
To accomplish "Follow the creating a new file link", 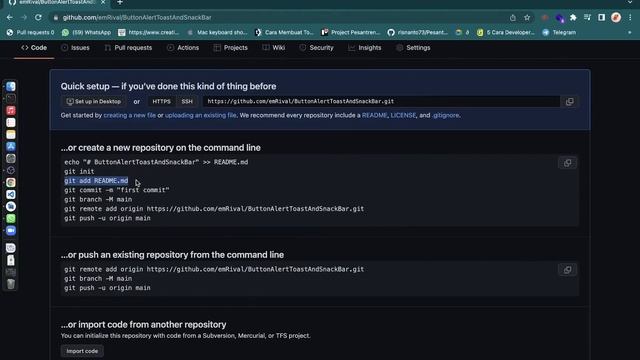I will [129, 116].
